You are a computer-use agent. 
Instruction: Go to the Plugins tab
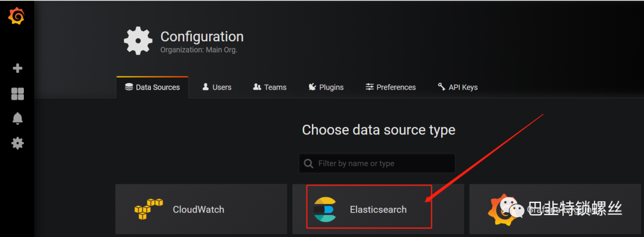[326, 87]
